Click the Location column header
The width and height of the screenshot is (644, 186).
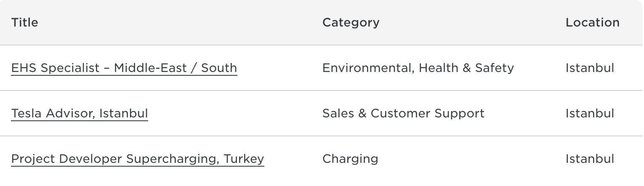click(x=592, y=22)
